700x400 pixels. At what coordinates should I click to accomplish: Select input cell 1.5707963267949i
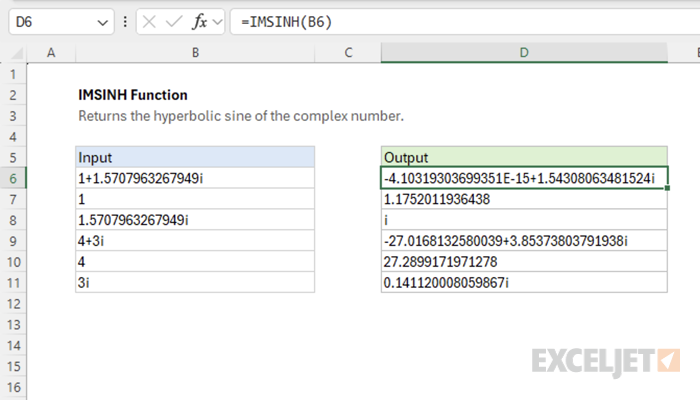[195, 220]
